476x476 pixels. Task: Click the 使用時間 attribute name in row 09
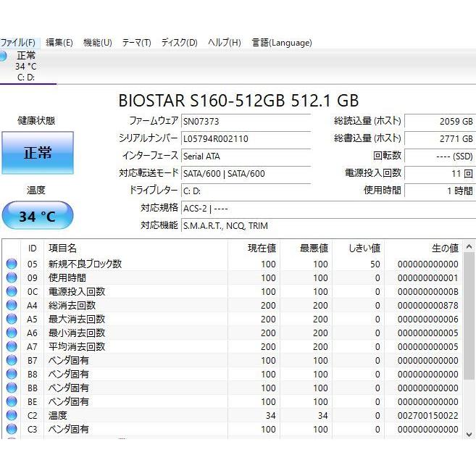coord(67,277)
